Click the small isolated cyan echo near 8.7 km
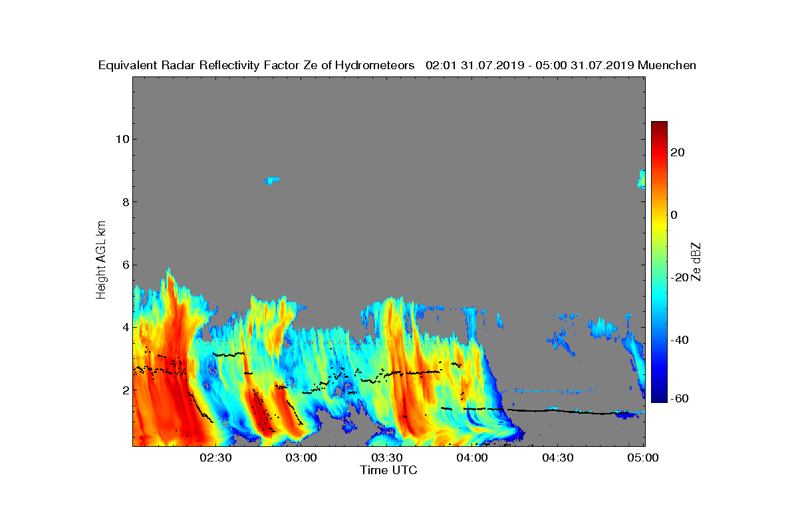 [271, 180]
